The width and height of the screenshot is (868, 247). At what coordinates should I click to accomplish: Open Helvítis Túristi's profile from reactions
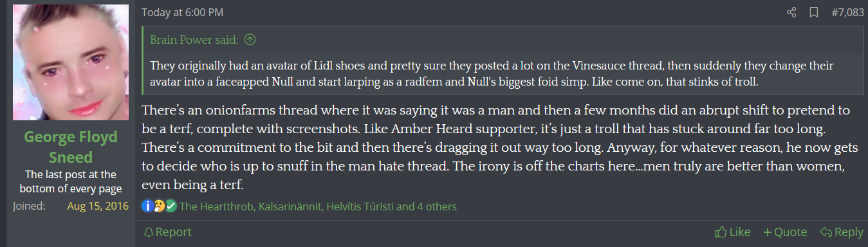(x=360, y=207)
